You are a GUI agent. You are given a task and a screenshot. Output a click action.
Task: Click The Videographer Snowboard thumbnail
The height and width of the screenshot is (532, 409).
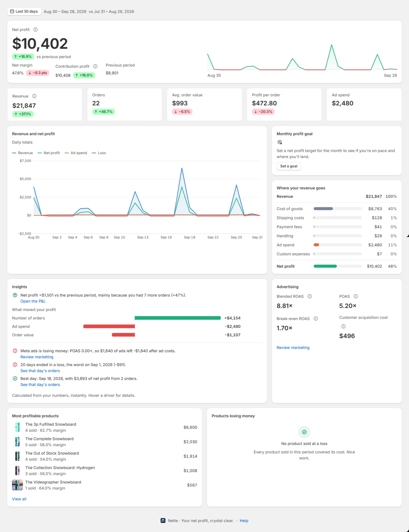(x=17, y=485)
